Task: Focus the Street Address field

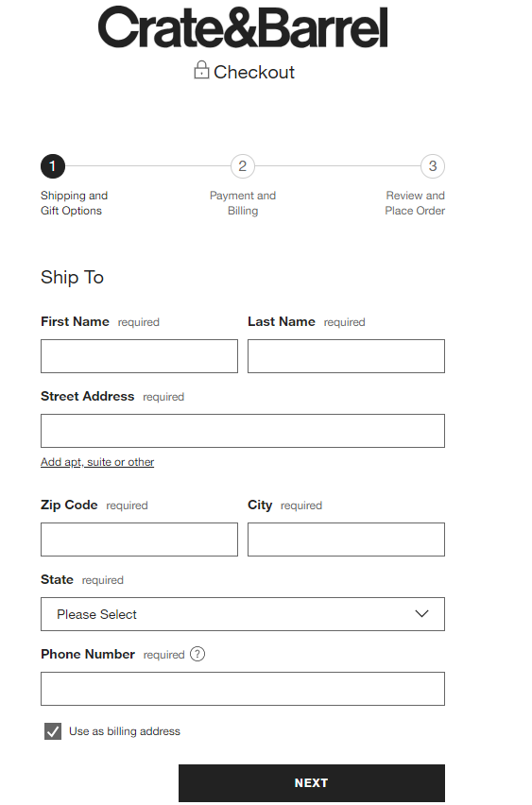Action: [x=243, y=431]
